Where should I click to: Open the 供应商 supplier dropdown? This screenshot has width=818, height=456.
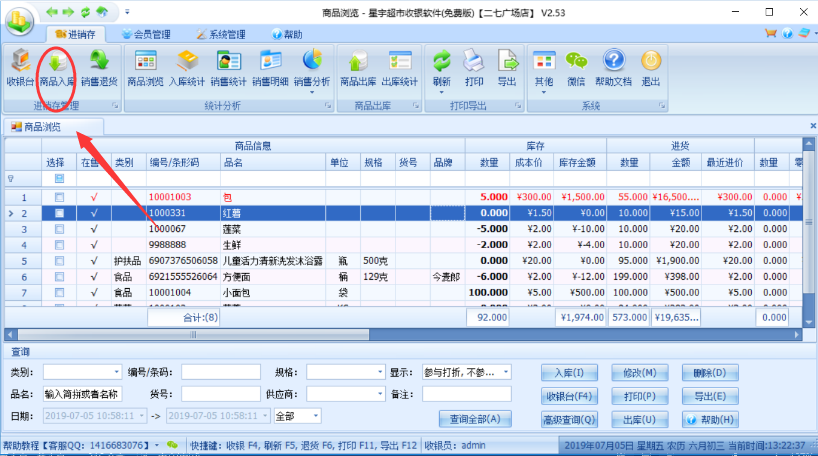380,394
